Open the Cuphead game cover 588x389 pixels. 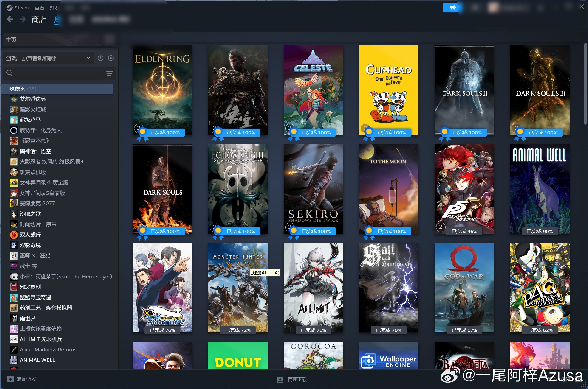(x=389, y=90)
